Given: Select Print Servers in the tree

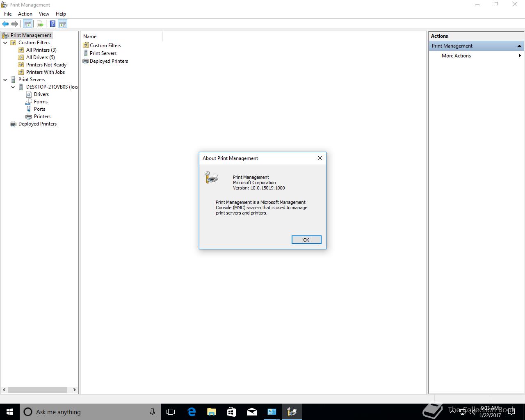Looking at the screenshot, I should click(x=32, y=80).
